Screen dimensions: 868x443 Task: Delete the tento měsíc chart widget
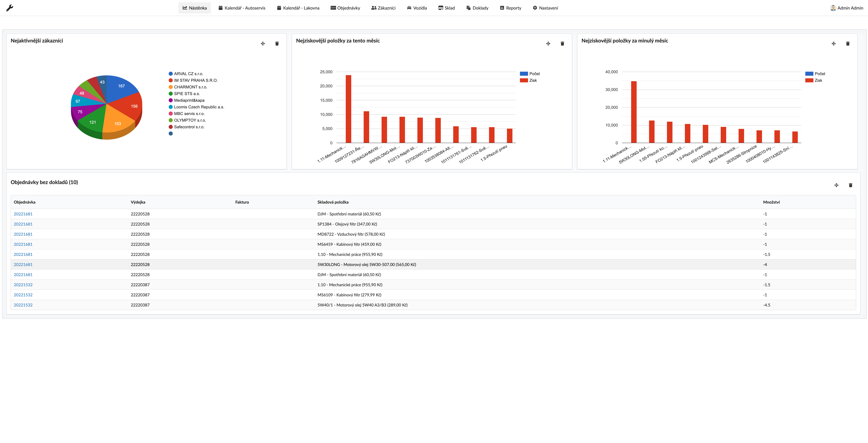(x=562, y=43)
